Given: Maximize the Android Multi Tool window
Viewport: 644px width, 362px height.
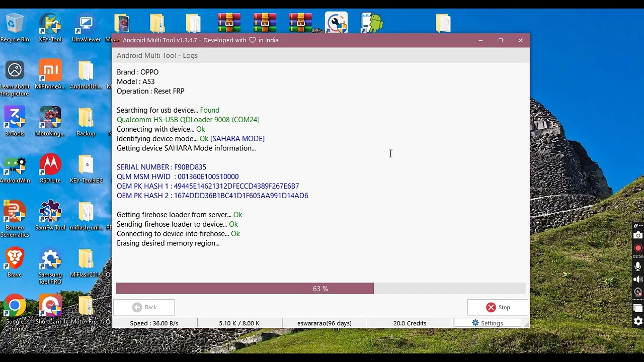Looking at the screenshot, I should [501, 40].
